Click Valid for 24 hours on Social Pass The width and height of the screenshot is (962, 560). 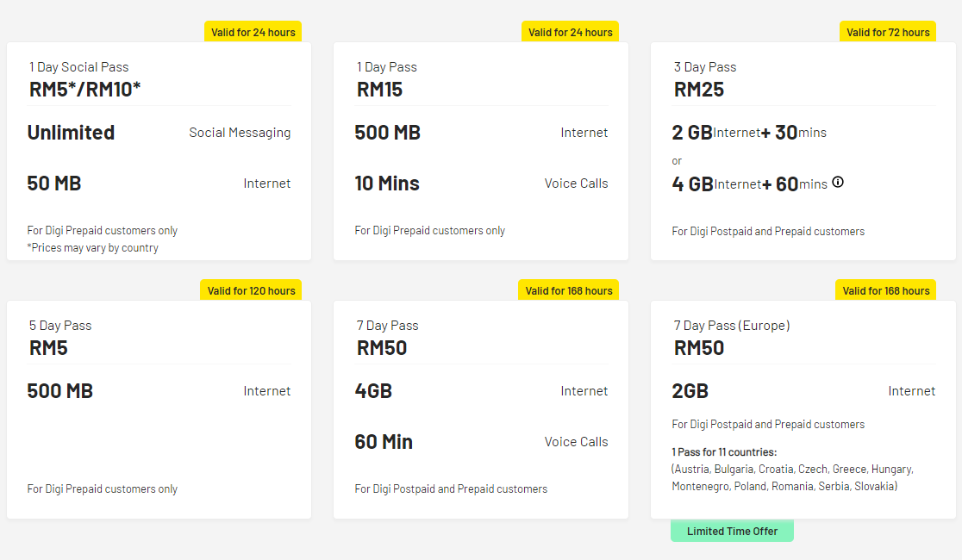(253, 33)
